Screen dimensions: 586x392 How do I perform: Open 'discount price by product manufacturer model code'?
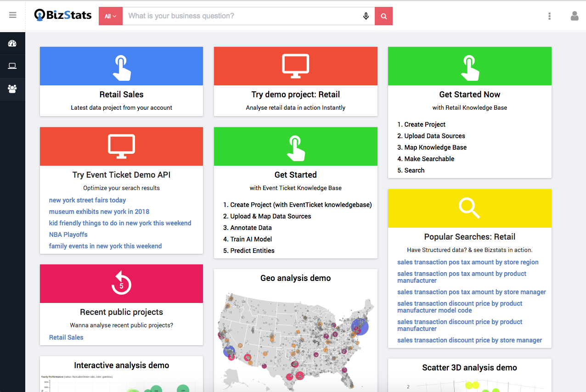pos(460,307)
